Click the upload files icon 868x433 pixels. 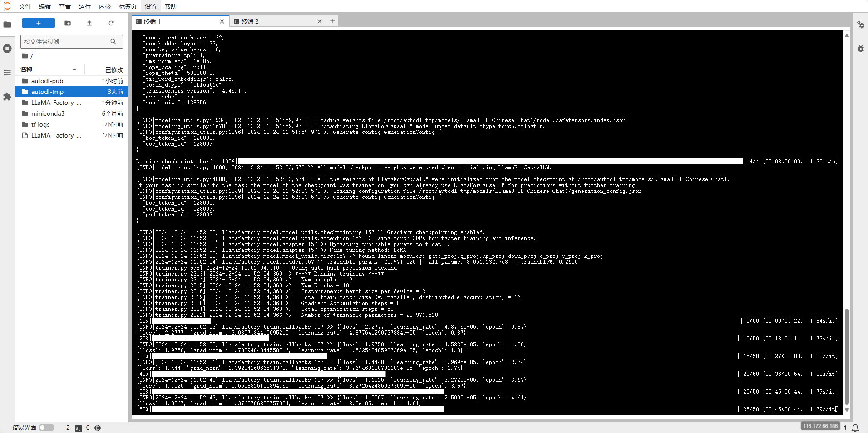[x=89, y=23]
